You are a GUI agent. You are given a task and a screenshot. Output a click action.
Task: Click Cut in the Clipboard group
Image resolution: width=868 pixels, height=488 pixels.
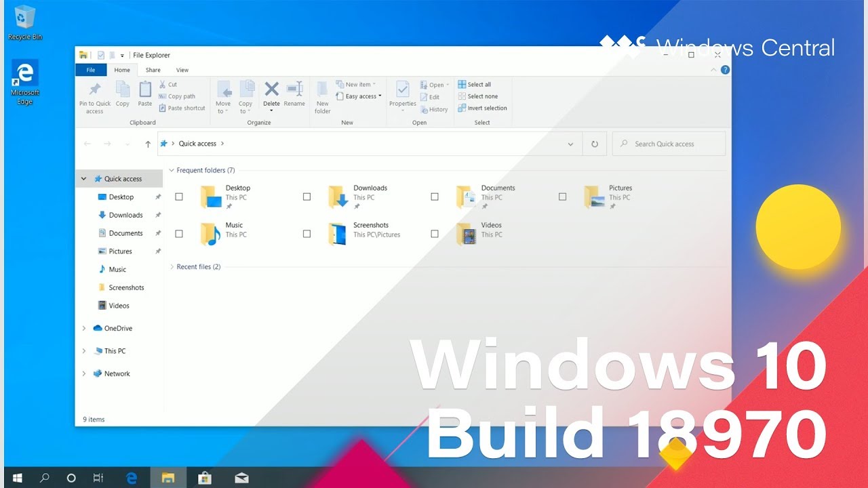tap(168, 85)
